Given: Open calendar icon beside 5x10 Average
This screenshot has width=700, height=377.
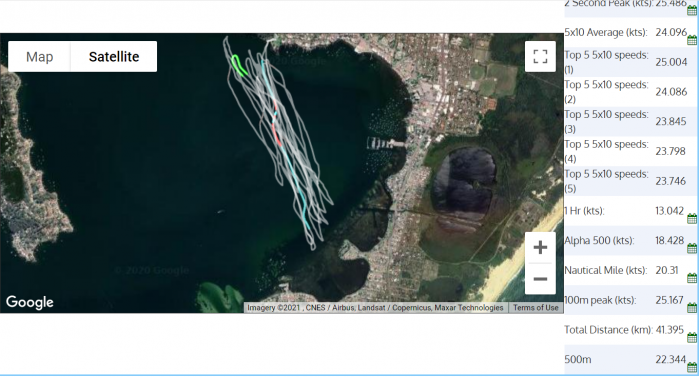Looking at the screenshot, I should click(692, 41).
